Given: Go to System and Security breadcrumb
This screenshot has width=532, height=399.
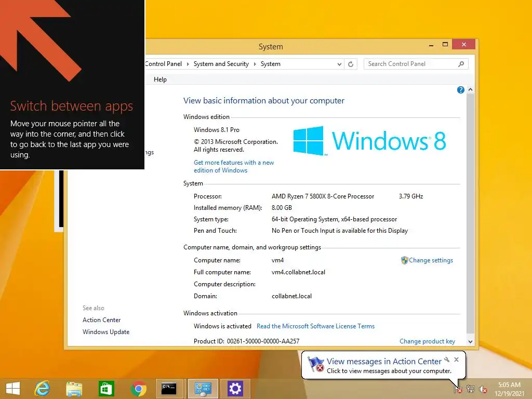Looking at the screenshot, I should [221, 64].
